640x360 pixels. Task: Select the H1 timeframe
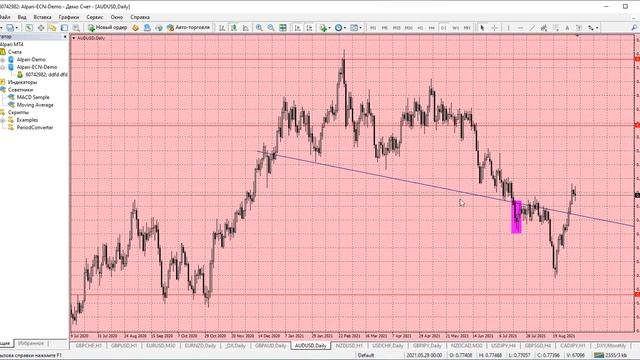coord(420,28)
